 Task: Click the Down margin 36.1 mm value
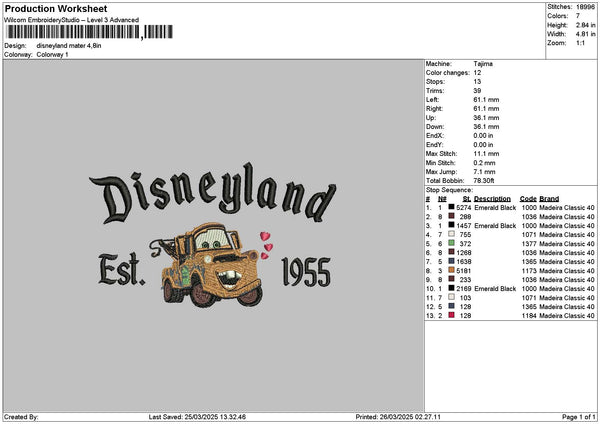(x=486, y=127)
